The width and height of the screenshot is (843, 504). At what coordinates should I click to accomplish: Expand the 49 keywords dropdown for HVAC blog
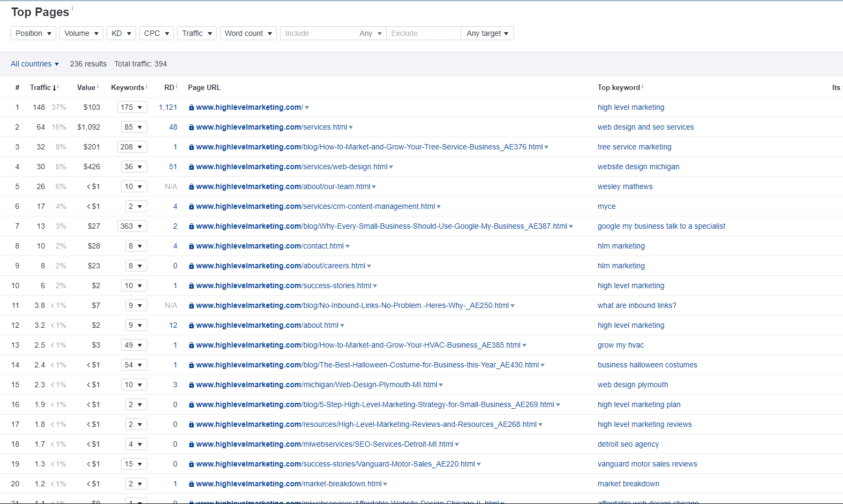pos(134,345)
